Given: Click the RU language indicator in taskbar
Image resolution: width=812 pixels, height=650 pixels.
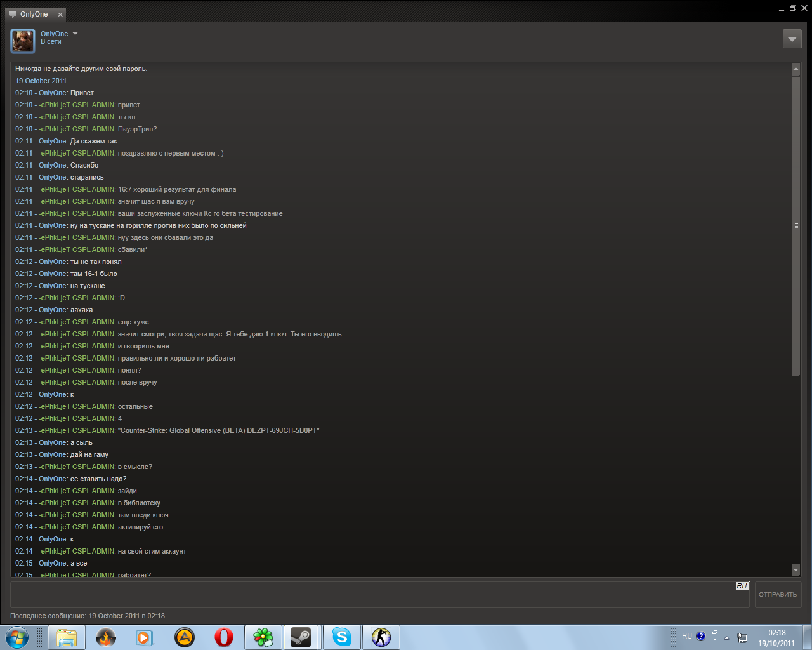Looking at the screenshot, I should click(x=687, y=636).
